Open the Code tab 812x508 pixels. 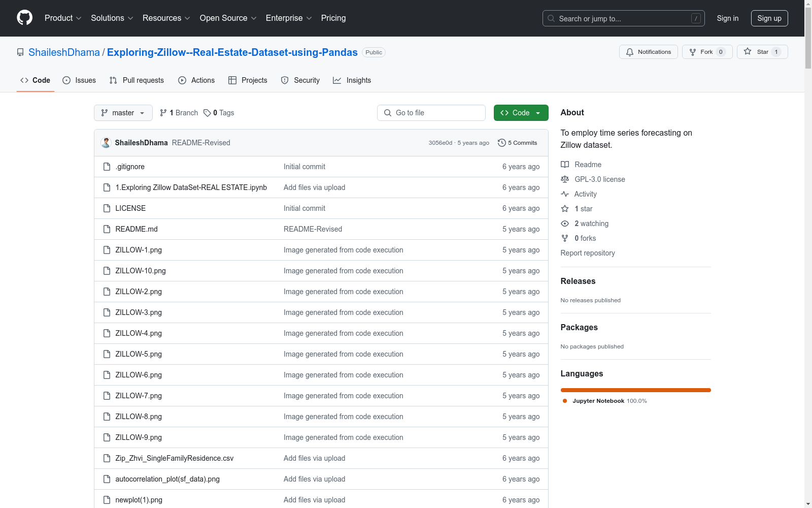click(36, 80)
